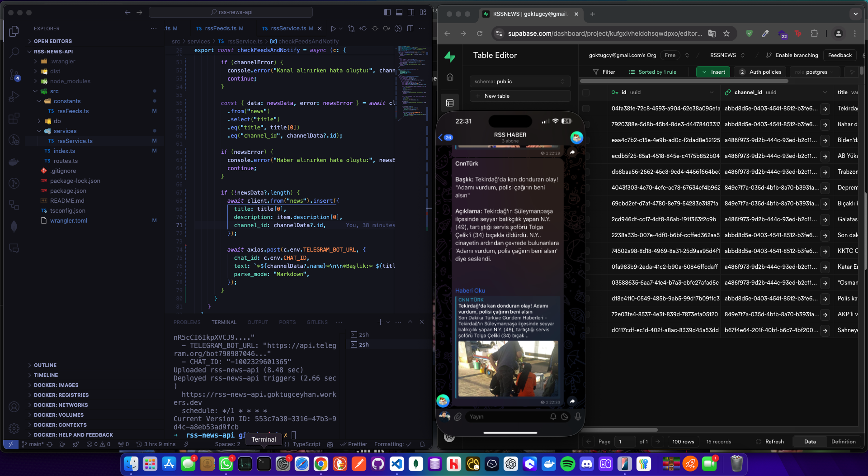868x476 pixels.
Task: Tick the Supabase table header select-all checkbox
Action: (x=586, y=92)
